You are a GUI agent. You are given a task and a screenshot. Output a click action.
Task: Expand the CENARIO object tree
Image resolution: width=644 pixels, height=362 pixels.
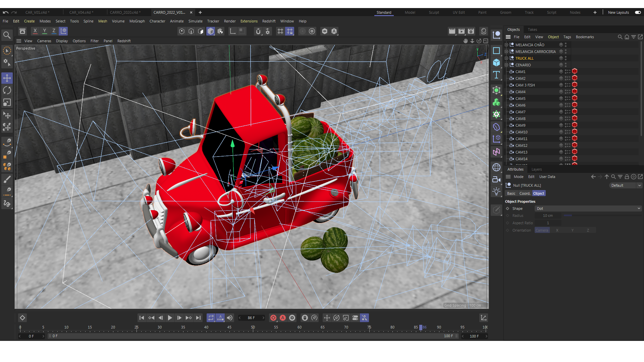pyautogui.click(x=506, y=65)
